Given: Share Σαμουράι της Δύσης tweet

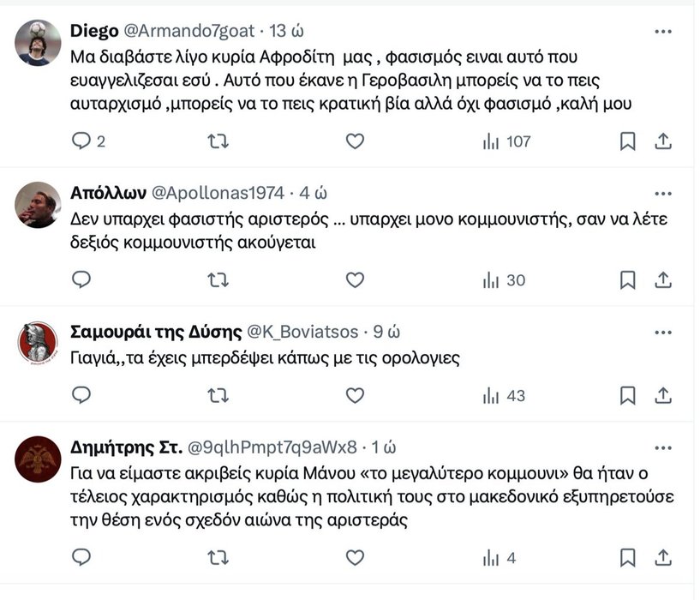Looking at the screenshot, I should click(663, 395).
